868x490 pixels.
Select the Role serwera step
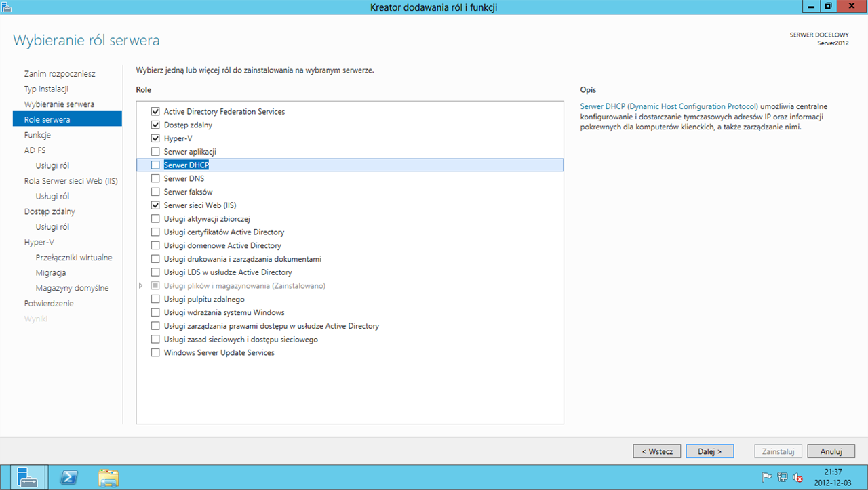67,119
